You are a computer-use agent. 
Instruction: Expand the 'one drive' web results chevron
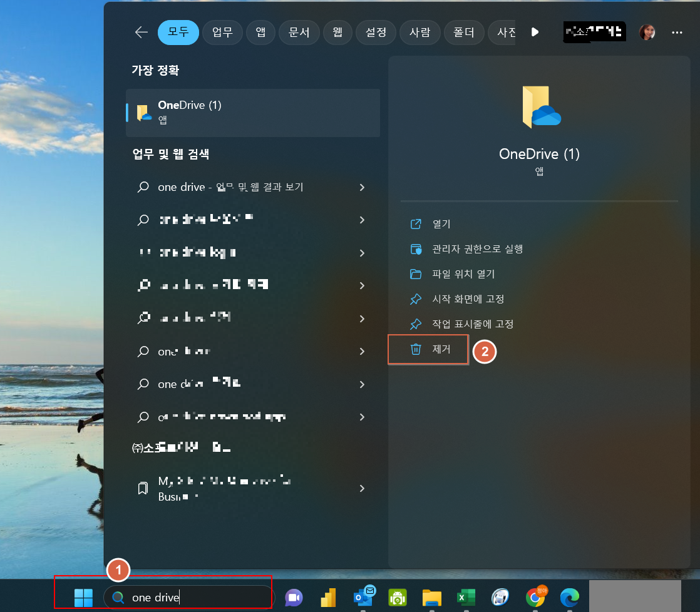[x=362, y=187]
